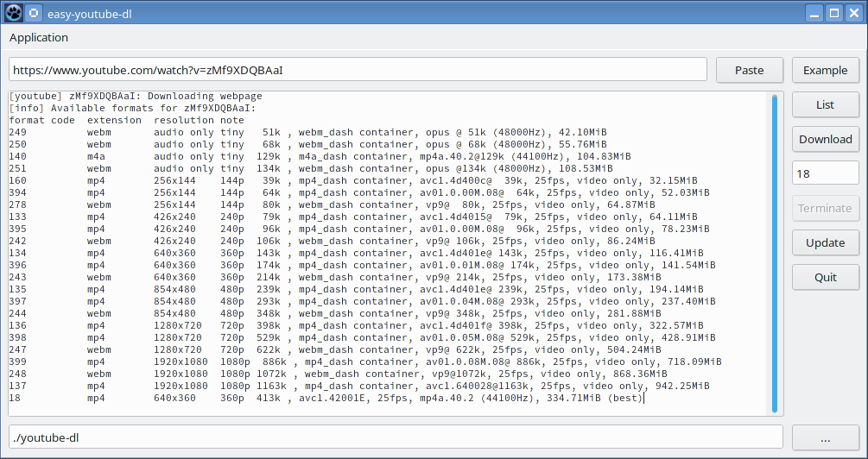Focus the YouTube URL input field
This screenshot has width=868, height=459.
click(358, 70)
